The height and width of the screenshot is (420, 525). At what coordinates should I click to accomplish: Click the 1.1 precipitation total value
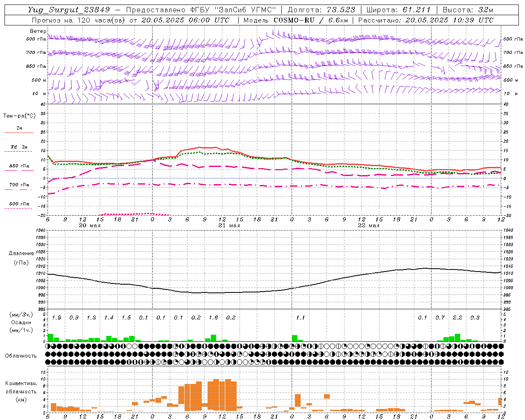(x=300, y=318)
